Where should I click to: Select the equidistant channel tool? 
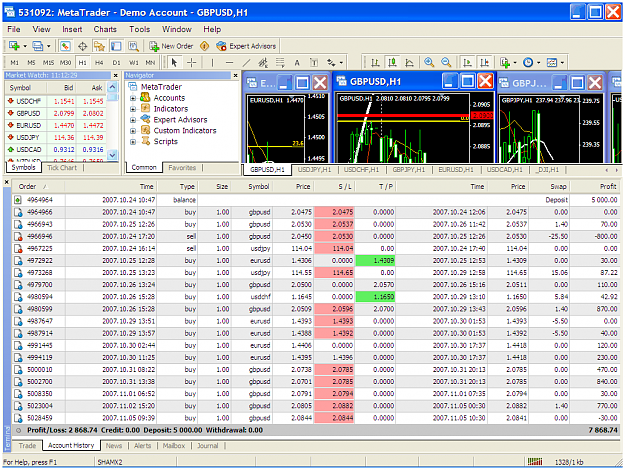tap(263, 63)
